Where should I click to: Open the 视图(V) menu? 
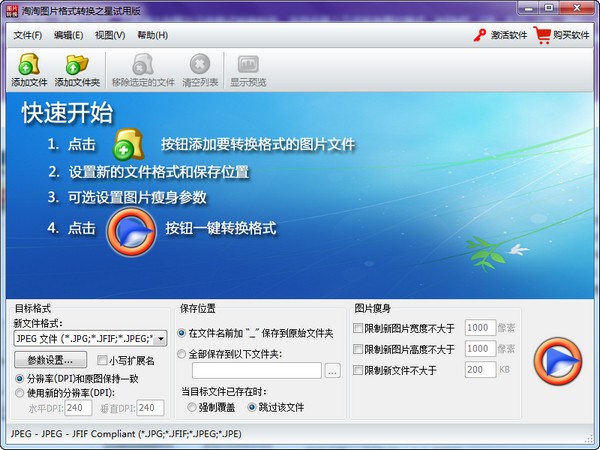click(110, 36)
